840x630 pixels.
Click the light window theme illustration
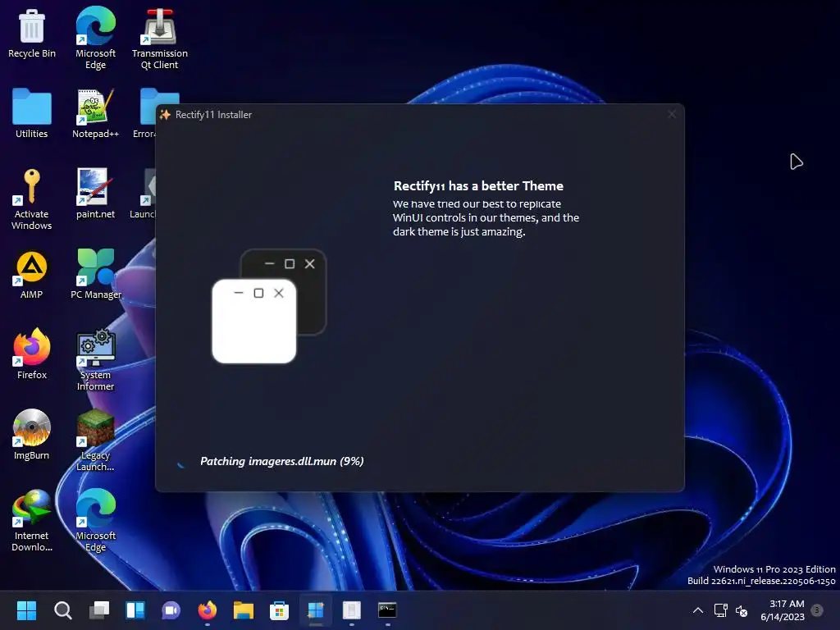point(254,321)
